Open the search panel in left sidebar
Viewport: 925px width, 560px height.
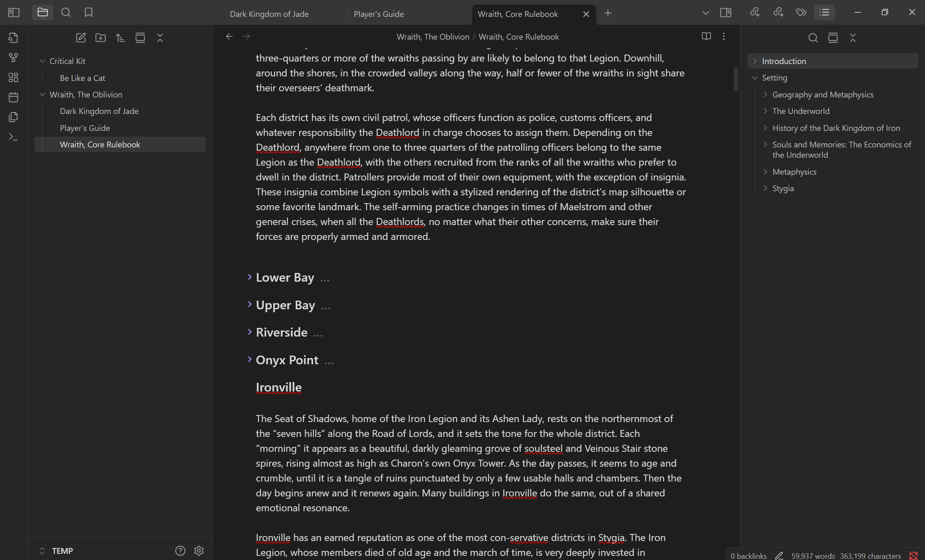tap(66, 12)
